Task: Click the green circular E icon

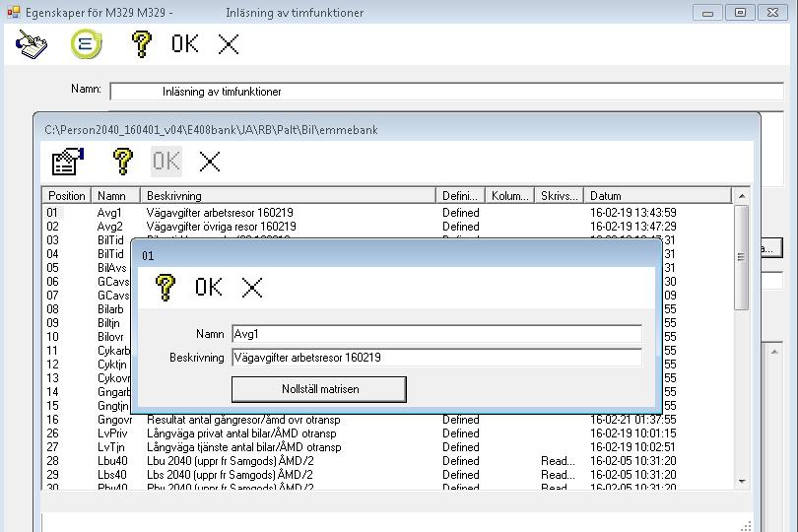Action: point(86,44)
